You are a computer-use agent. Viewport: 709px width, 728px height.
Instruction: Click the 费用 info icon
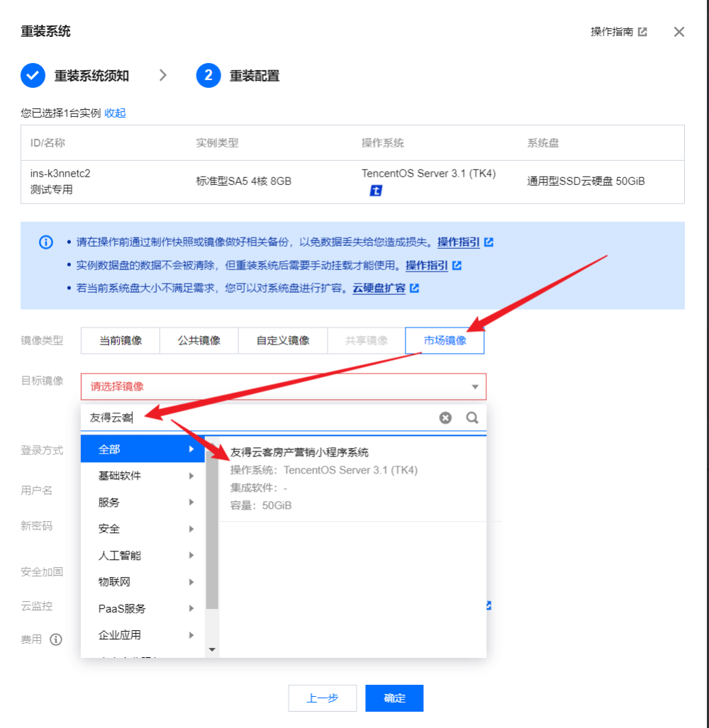[x=56, y=639]
